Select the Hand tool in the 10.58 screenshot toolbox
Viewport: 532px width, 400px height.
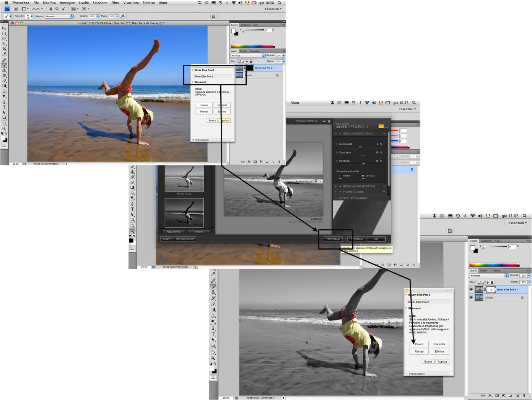pos(4,123)
